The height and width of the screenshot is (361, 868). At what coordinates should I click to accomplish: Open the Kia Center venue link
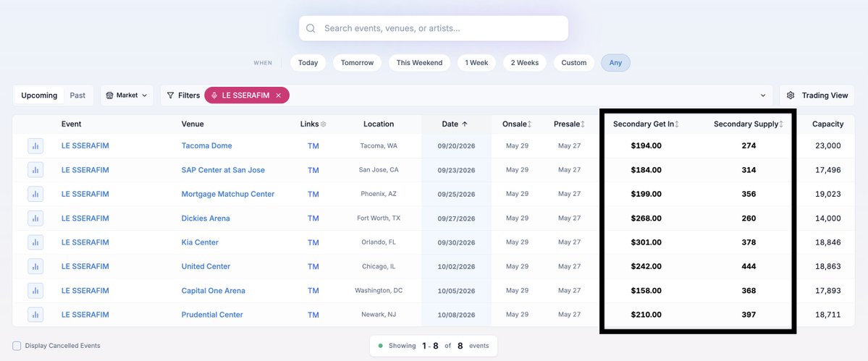[200, 242]
